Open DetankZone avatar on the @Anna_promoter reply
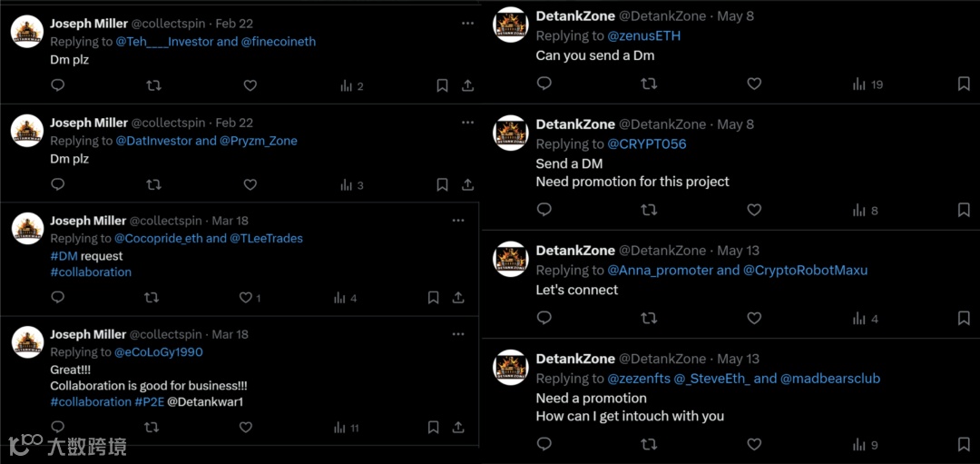980x464 pixels. 510,260
